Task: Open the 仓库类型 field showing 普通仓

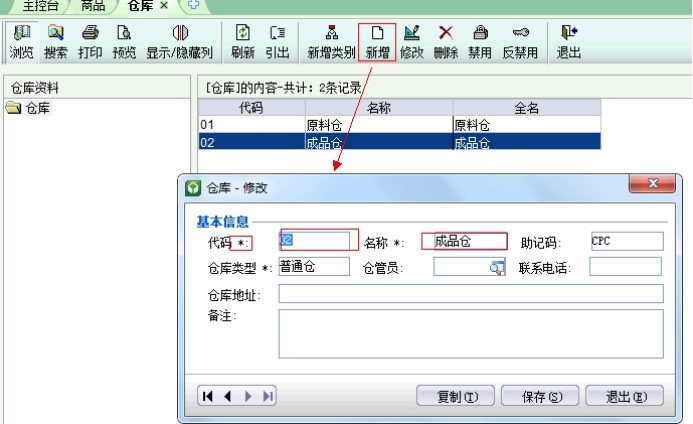Action: click(x=314, y=267)
